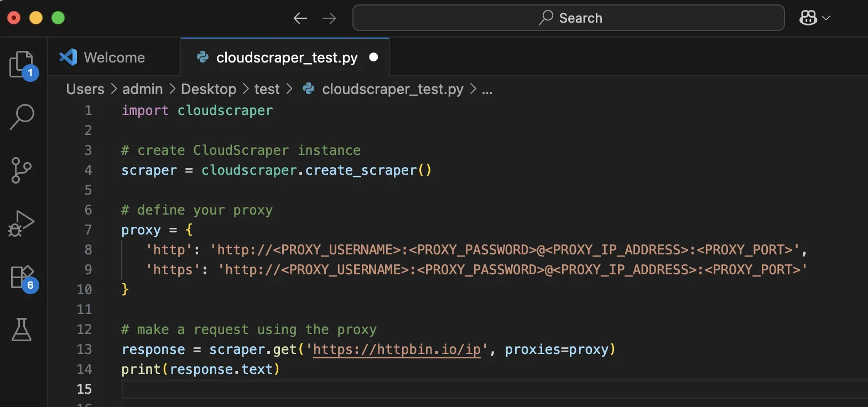Expand the Copilot dropdown chevron
The height and width of the screenshot is (407, 868).
(x=827, y=18)
